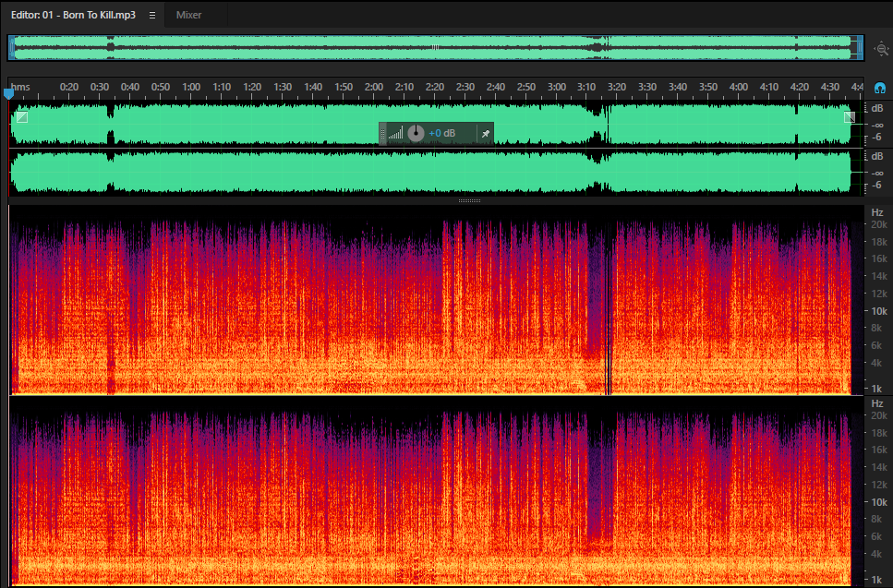Screen dimensions: 893x588
Task: Click the 0:30 mark on the time ruler
Action: pyautogui.click(x=100, y=87)
